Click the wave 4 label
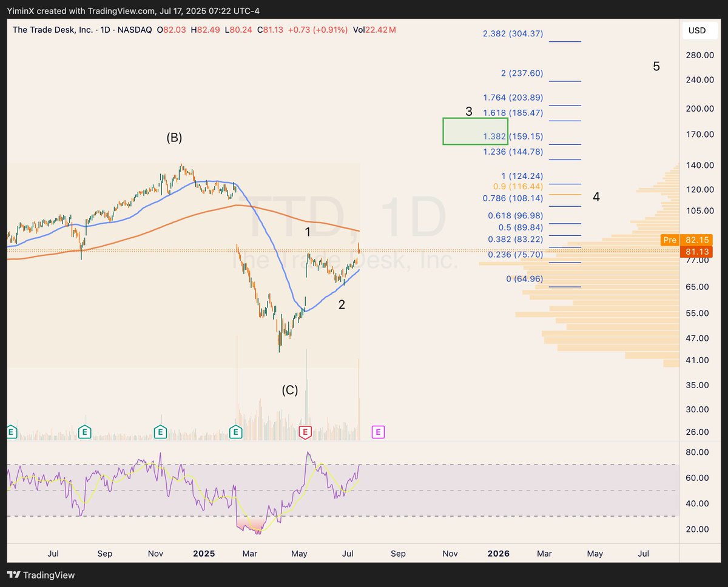The width and height of the screenshot is (728, 587). tap(596, 197)
